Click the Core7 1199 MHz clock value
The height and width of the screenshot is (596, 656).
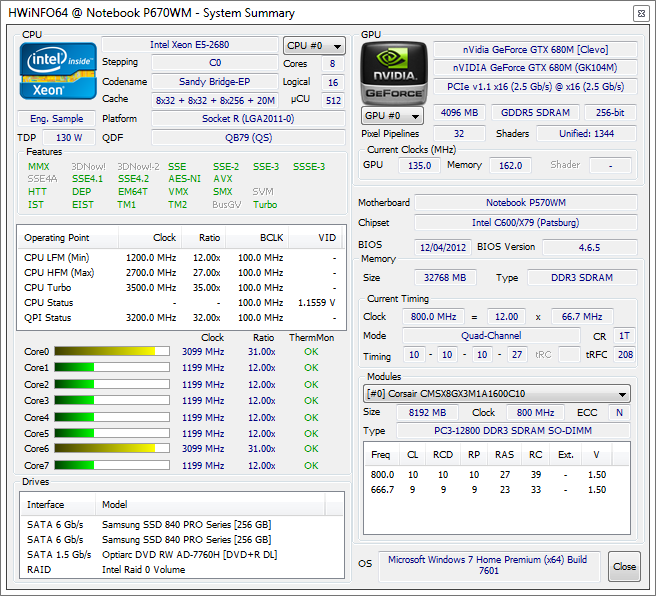click(x=203, y=466)
